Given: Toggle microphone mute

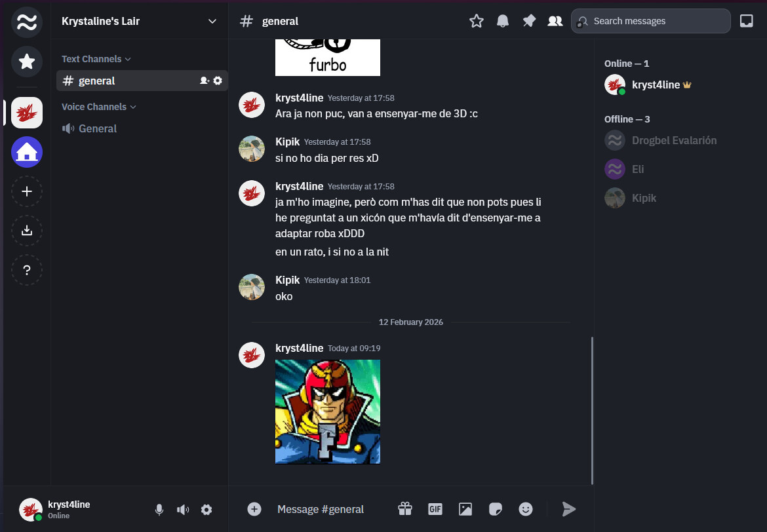Looking at the screenshot, I should tap(159, 510).
